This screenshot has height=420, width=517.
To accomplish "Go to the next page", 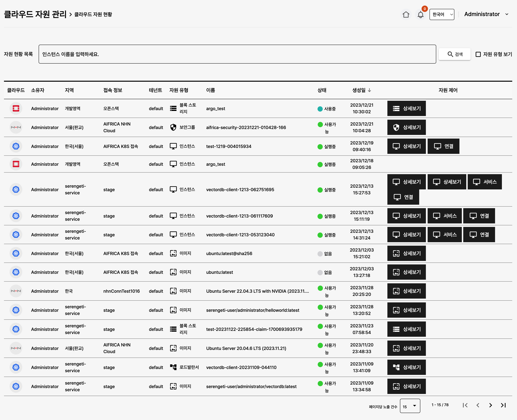I will click(x=490, y=405).
